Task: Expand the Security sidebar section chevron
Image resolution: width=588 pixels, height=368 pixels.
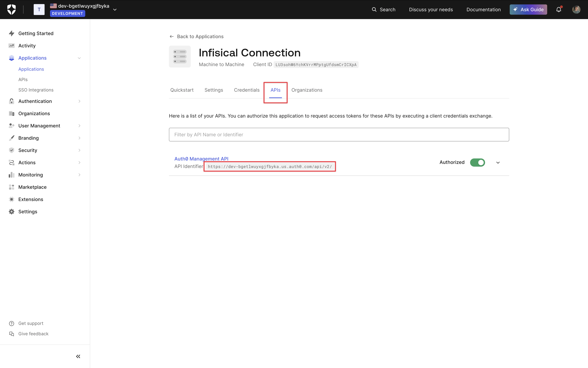Action: [79, 150]
